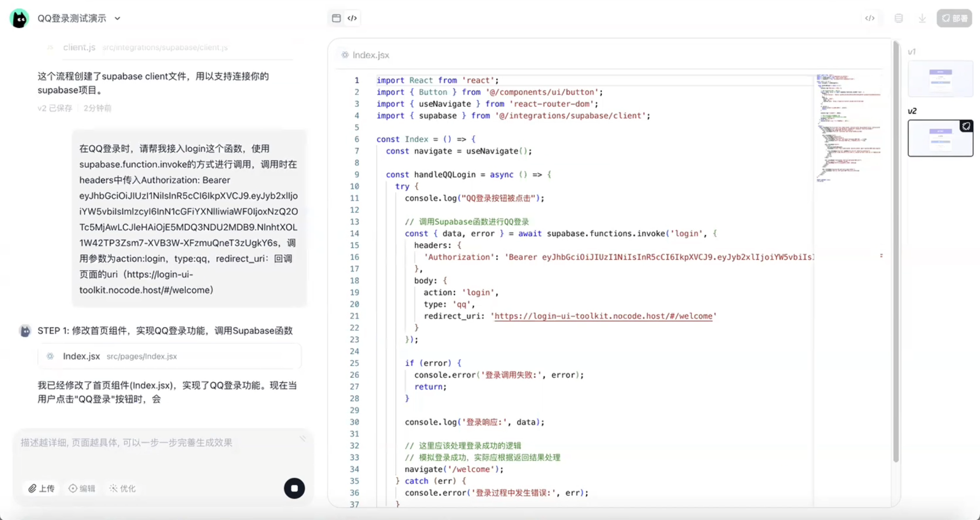Click the Authorization Bearer header code line
This screenshot has height=520, width=980.
pos(618,257)
